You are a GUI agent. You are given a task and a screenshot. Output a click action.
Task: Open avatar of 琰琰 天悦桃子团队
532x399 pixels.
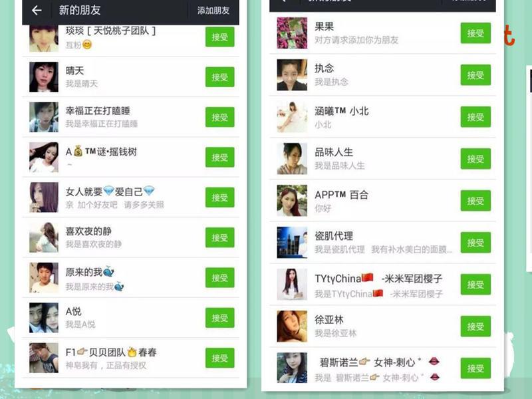pos(44,39)
